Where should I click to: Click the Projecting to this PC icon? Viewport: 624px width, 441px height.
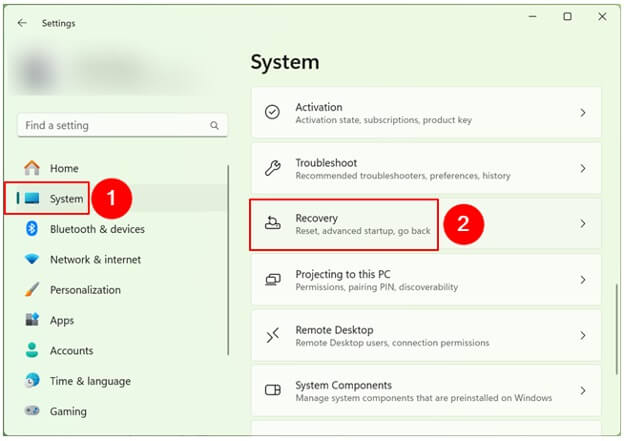click(273, 279)
